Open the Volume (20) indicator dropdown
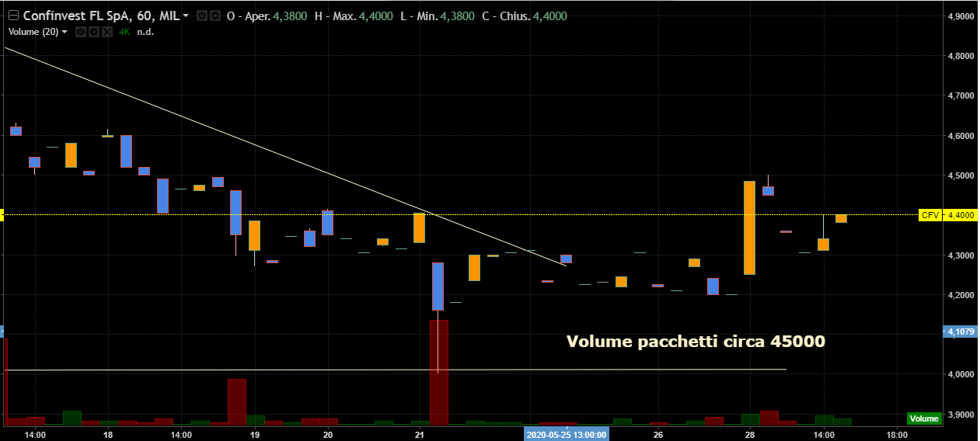980x441 pixels. [65, 32]
